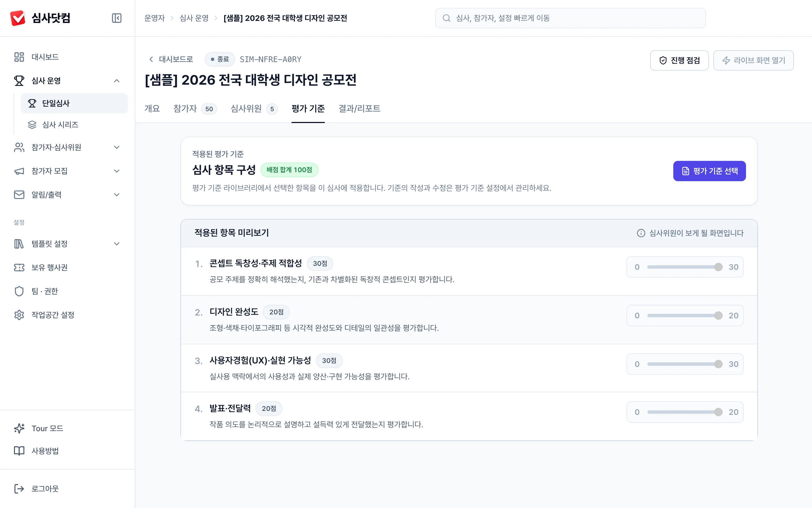Switch to the 개요 tab
The height and width of the screenshot is (508, 812).
coord(152,109)
